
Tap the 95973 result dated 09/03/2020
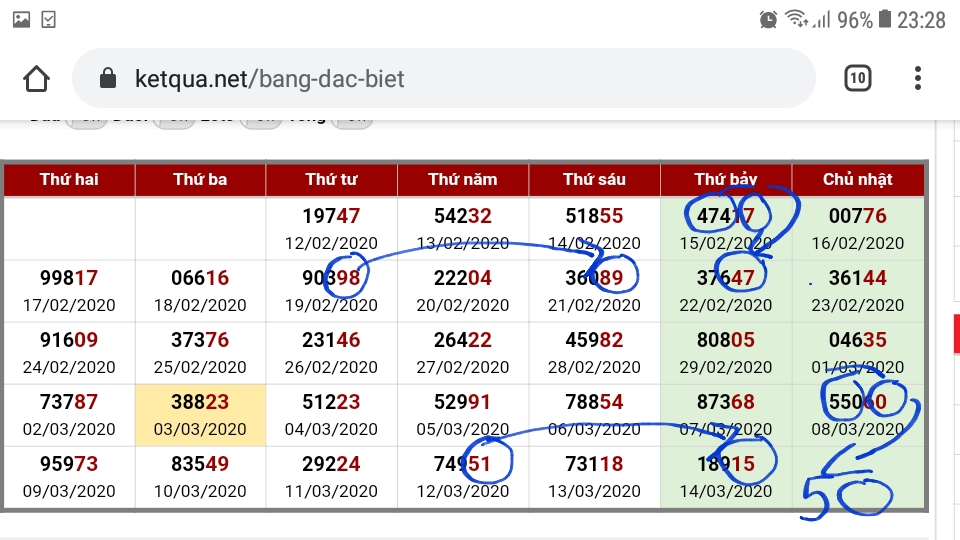[x=69, y=477]
